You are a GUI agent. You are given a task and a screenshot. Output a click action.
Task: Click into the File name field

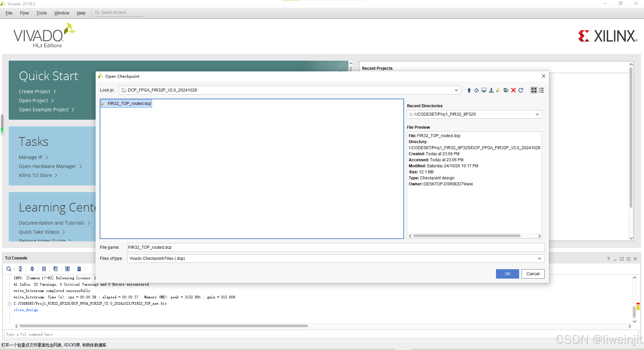(336, 247)
